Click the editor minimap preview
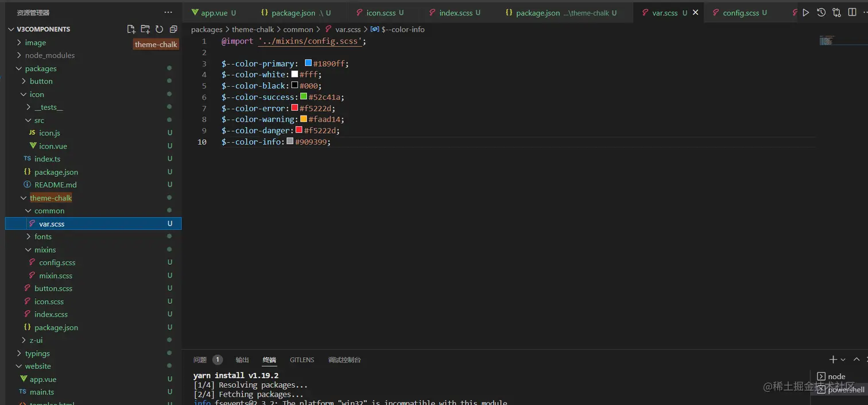Viewport: 868px width, 405px height. [827, 41]
